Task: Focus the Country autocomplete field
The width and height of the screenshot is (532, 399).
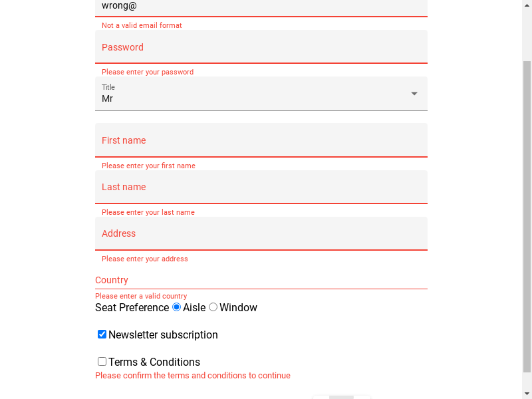Action: tap(261, 280)
